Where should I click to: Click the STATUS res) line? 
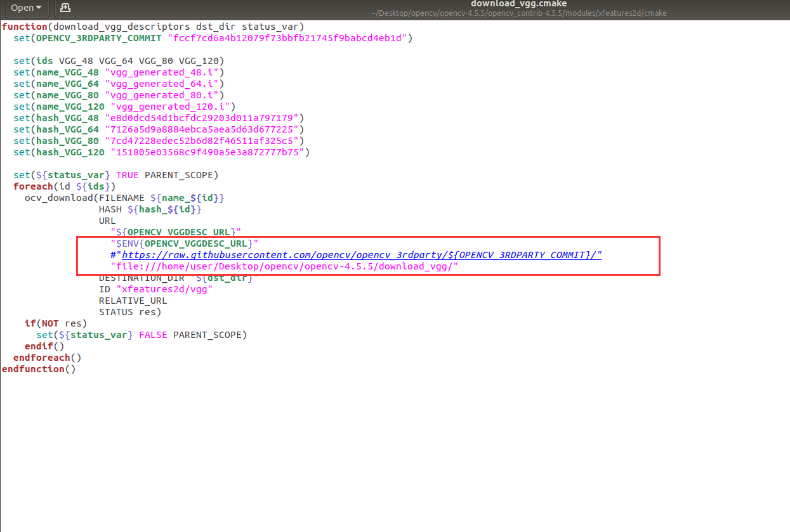tap(130, 312)
